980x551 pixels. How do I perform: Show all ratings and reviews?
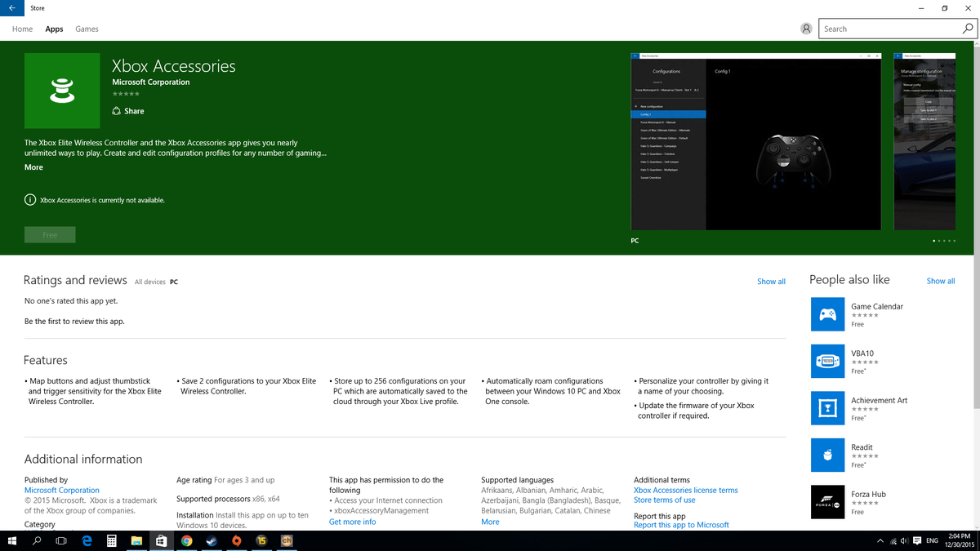click(771, 282)
